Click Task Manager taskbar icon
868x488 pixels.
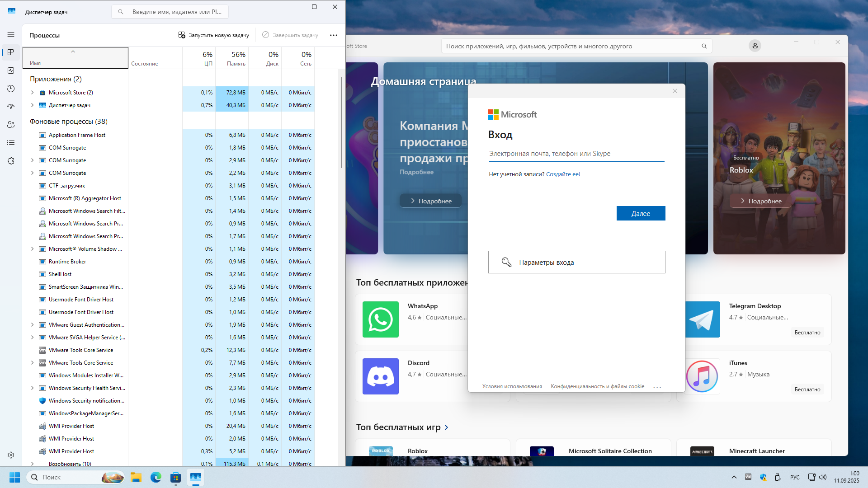196,477
